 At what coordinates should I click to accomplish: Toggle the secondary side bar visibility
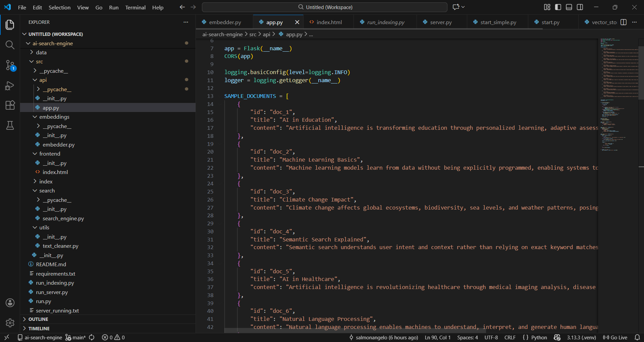tap(580, 7)
